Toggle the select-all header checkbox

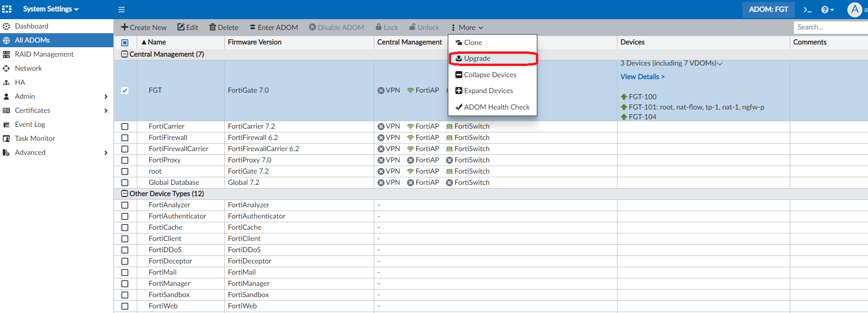(125, 42)
